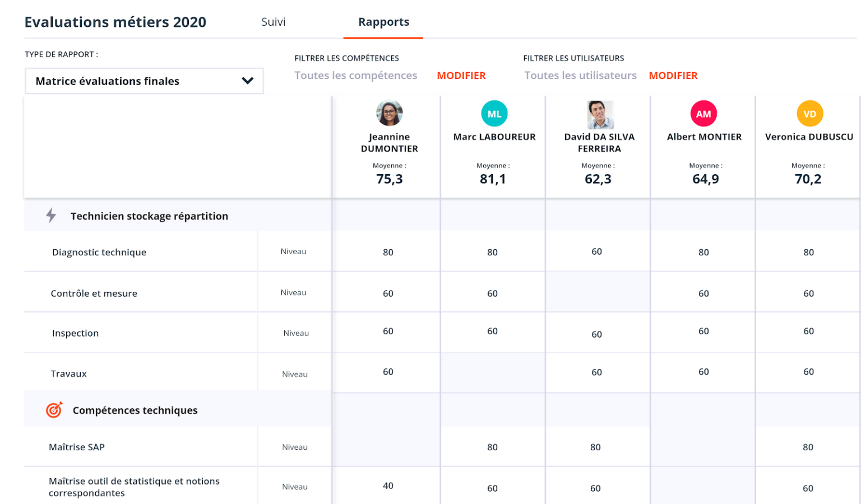
Task: Click Jeannine's score of 40 for statistics
Action: pyautogui.click(x=388, y=486)
